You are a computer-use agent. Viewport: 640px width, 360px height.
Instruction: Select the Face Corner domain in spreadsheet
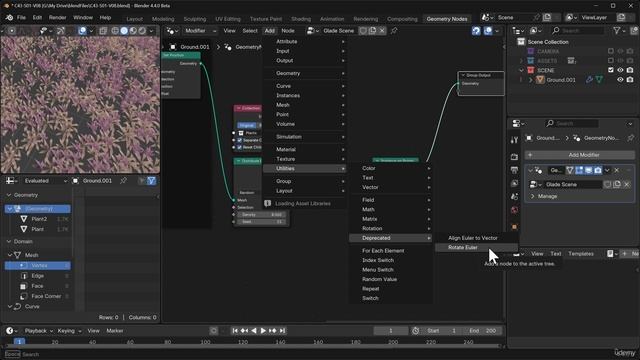(38, 296)
